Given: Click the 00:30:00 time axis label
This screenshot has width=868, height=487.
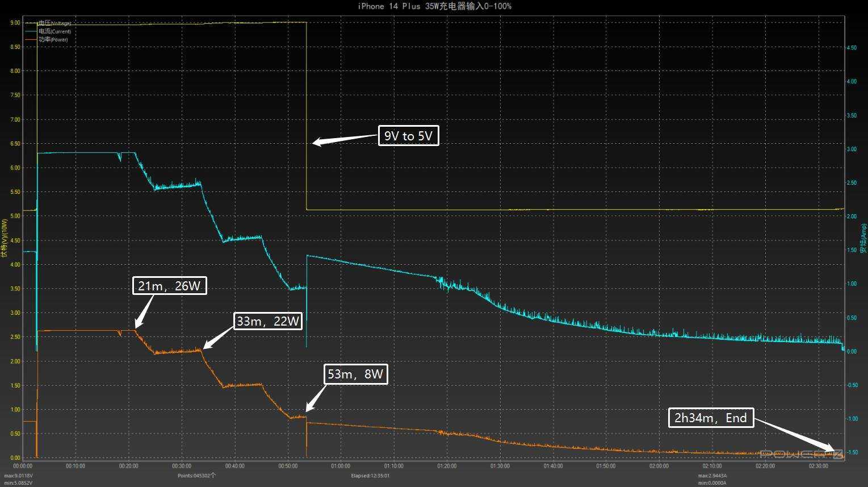Looking at the screenshot, I should [182, 466].
